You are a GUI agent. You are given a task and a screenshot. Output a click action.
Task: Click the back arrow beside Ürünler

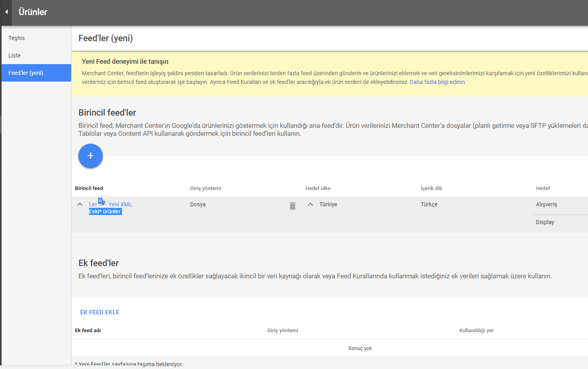pos(6,12)
